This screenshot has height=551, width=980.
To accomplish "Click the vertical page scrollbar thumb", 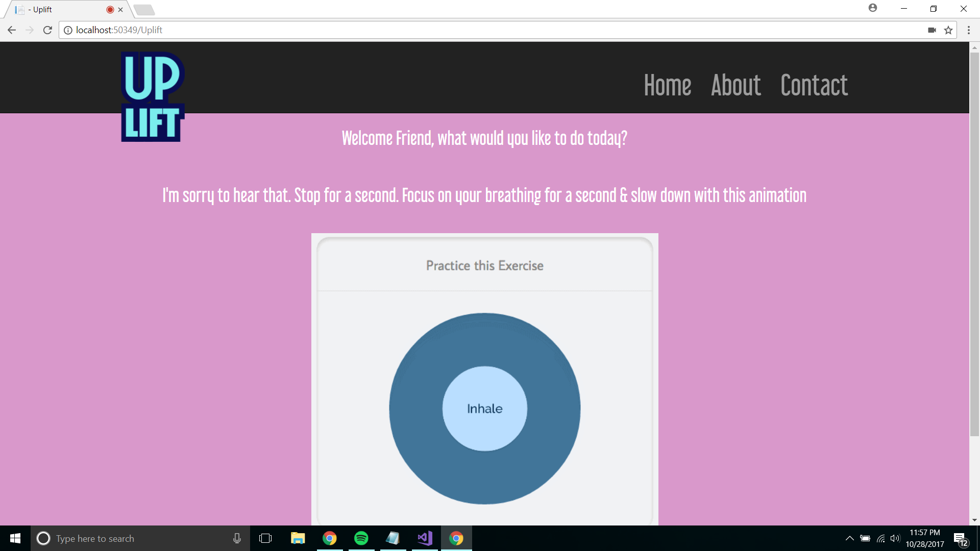I will [974, 245].
